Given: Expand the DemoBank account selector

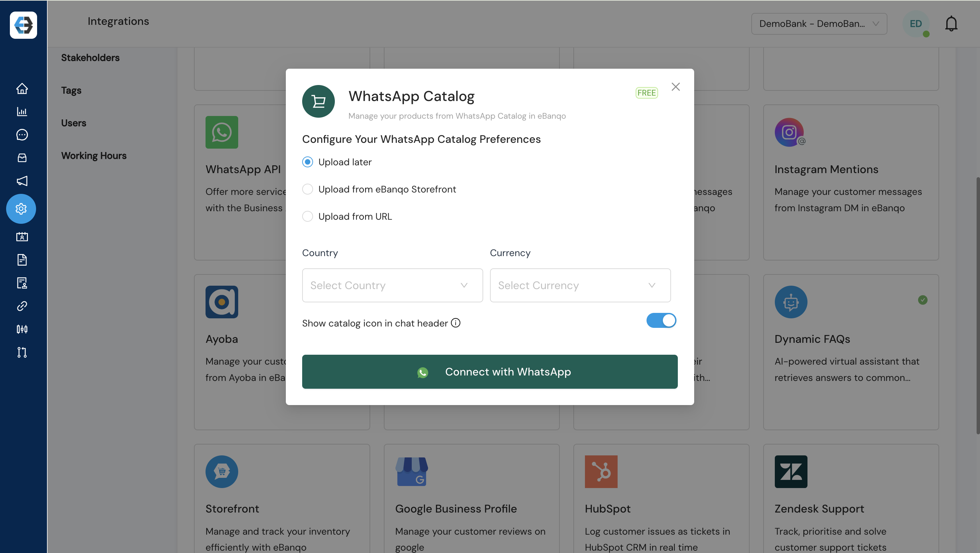Looking at the screenshot, I should point(819,23).
